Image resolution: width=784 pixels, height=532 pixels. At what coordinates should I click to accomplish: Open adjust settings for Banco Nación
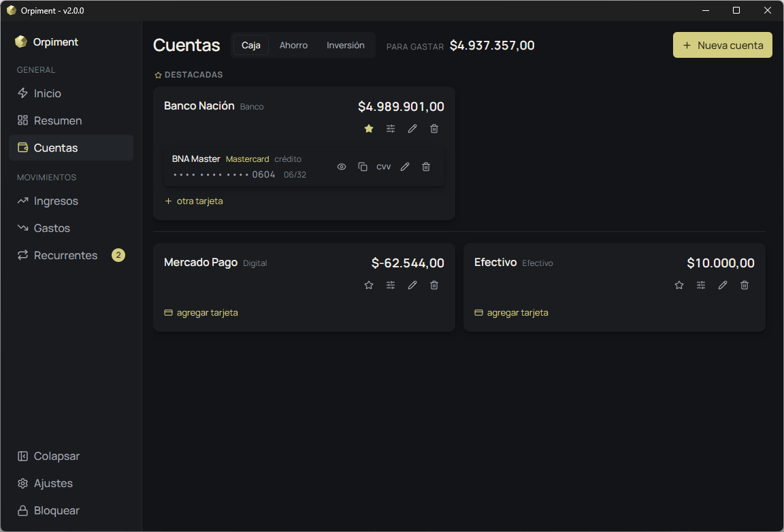coord(391,129)
